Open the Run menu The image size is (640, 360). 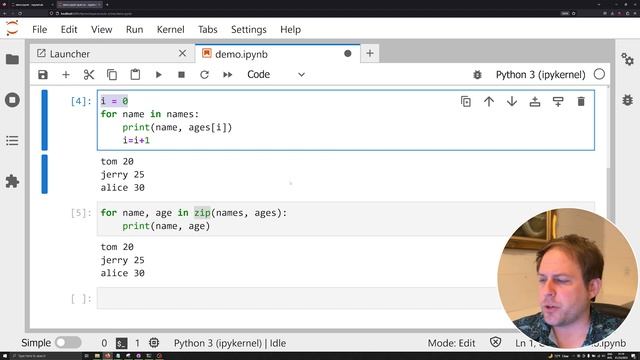click(134, 29)
